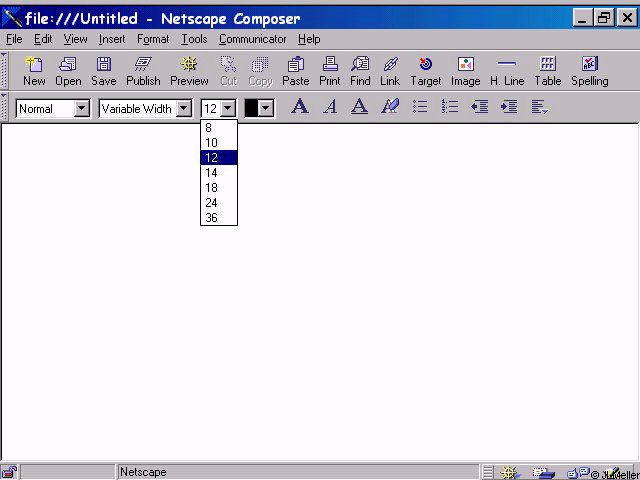Select font size 14
The height and width of the screenshot is (480, 640).
click(x=219, y=173)
